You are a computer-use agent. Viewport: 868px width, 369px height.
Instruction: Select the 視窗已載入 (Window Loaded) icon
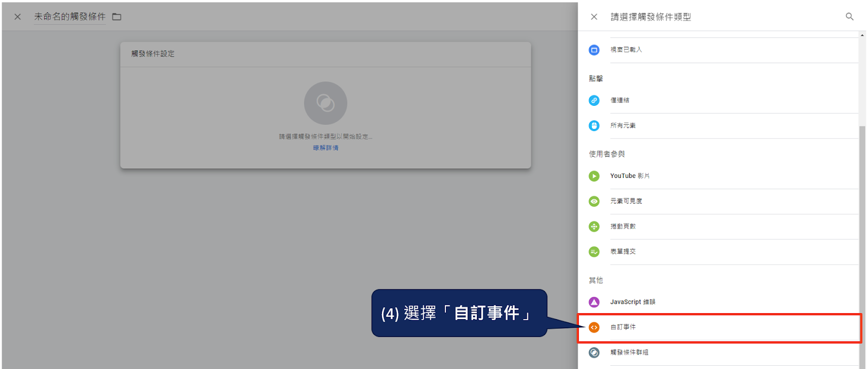[594, 50]
